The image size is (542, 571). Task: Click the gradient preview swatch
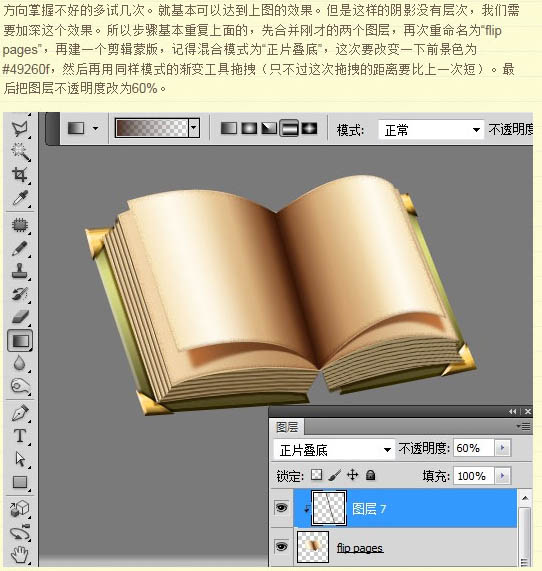[x=152, y=128]
